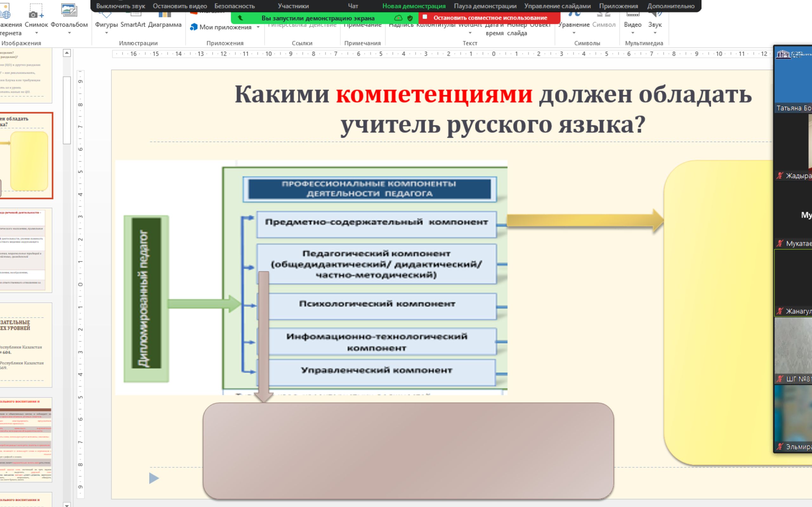Click the Мои приложения cube icon
Viewport: 812px width, 507px height.
point(193,27)
